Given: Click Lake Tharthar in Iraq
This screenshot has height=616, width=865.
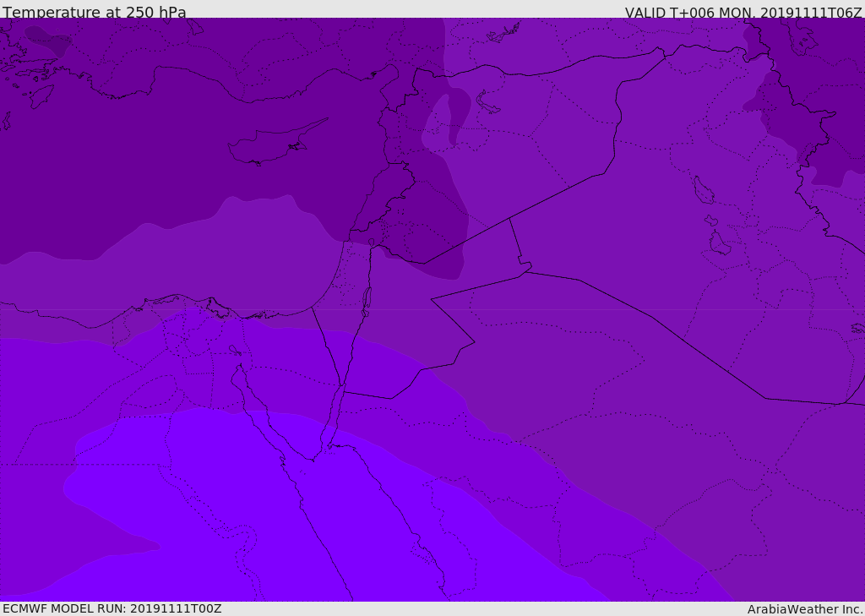Looking at the screenshot, I should pos(703,190).
